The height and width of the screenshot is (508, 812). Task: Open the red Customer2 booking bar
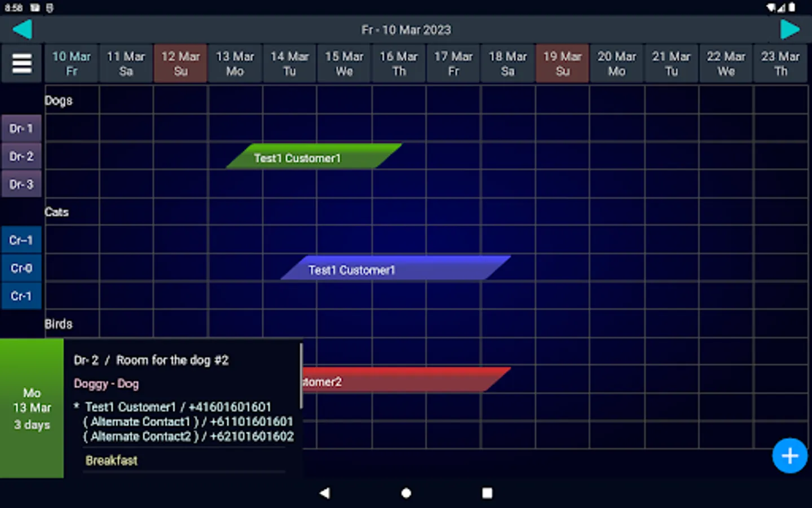pyautogui.click(x=406, y=380)
